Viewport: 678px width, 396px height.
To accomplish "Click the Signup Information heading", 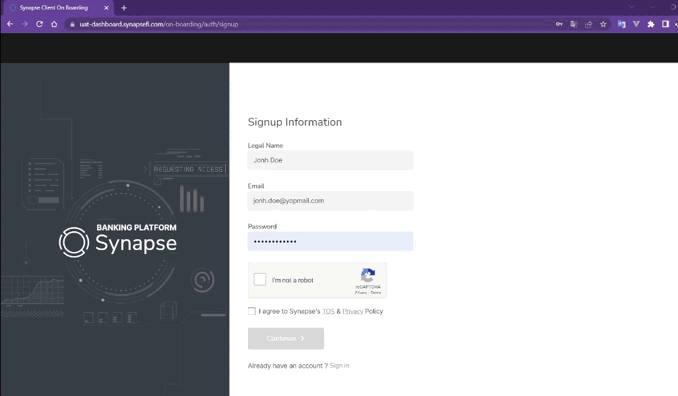I will click(295, 122).
